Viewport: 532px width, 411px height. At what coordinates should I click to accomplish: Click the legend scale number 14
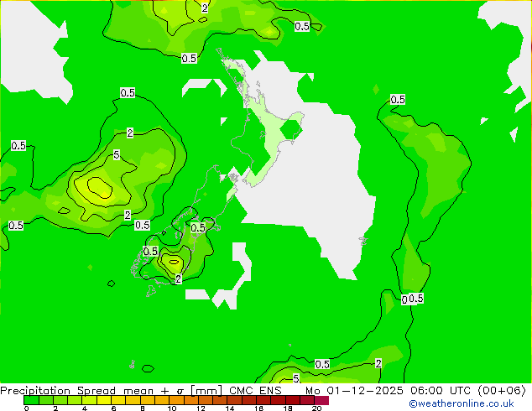tap(230, 408)
